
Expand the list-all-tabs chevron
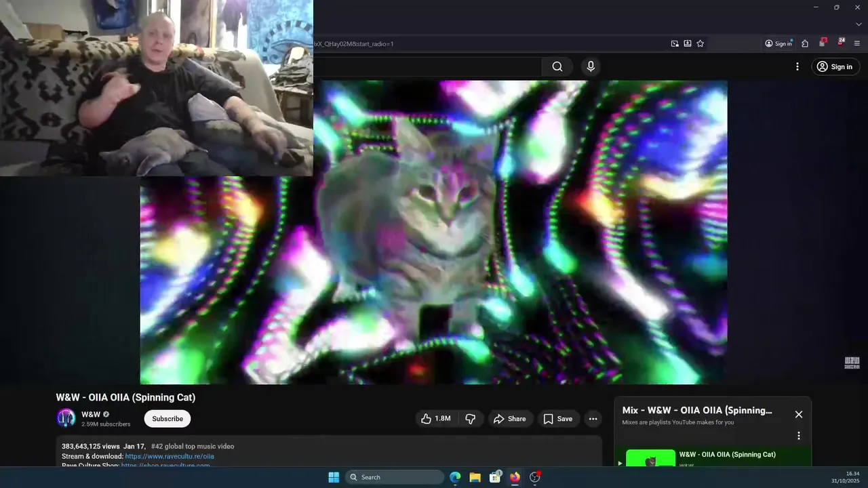tap(858, 24)
